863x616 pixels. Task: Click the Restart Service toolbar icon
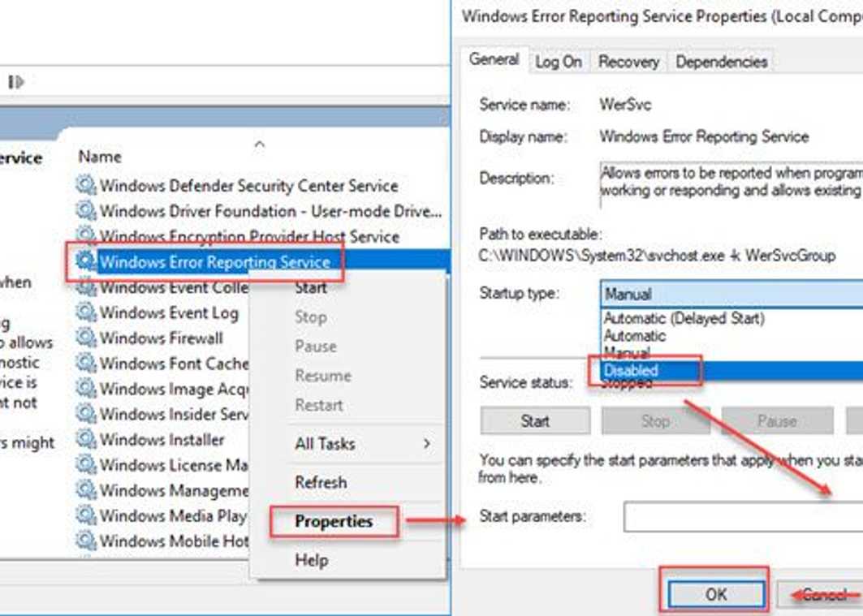pos(16,82)
